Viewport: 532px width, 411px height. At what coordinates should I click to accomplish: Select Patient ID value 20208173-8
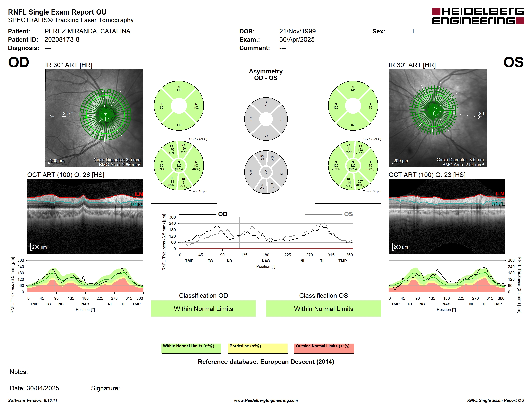pos(62,39)
